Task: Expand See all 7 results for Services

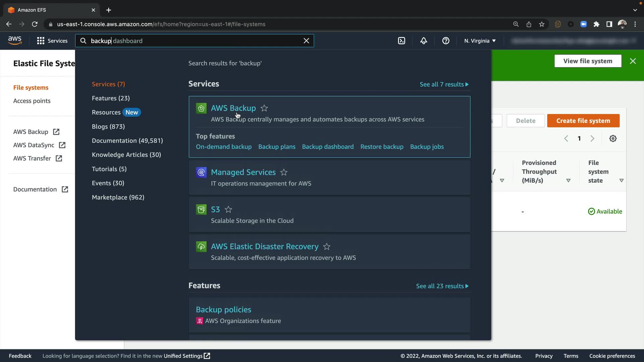Action: pos(444,84)
